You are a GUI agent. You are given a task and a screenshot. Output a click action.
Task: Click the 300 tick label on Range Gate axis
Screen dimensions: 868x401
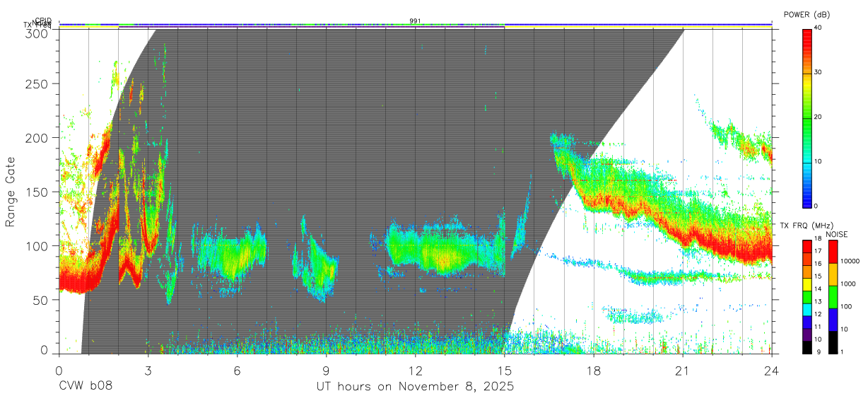point(36,33)
